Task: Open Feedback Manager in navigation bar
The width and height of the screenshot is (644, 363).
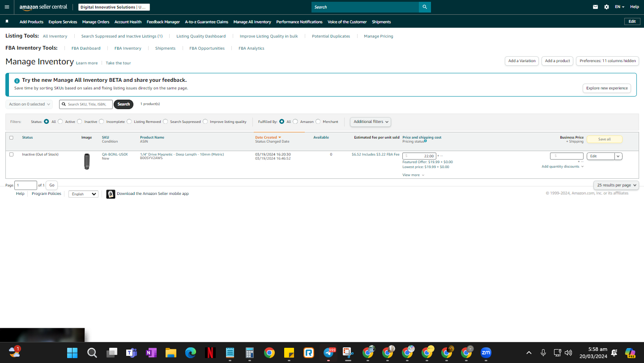Action: pyautogui.click(x=163, y=22)
